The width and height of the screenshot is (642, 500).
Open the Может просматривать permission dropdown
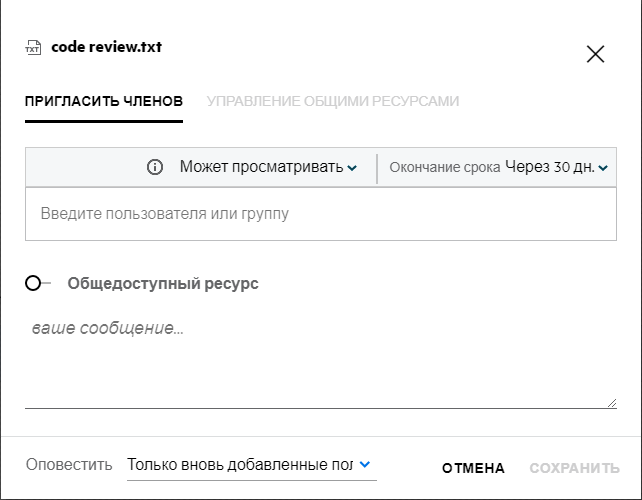[260, 167]
